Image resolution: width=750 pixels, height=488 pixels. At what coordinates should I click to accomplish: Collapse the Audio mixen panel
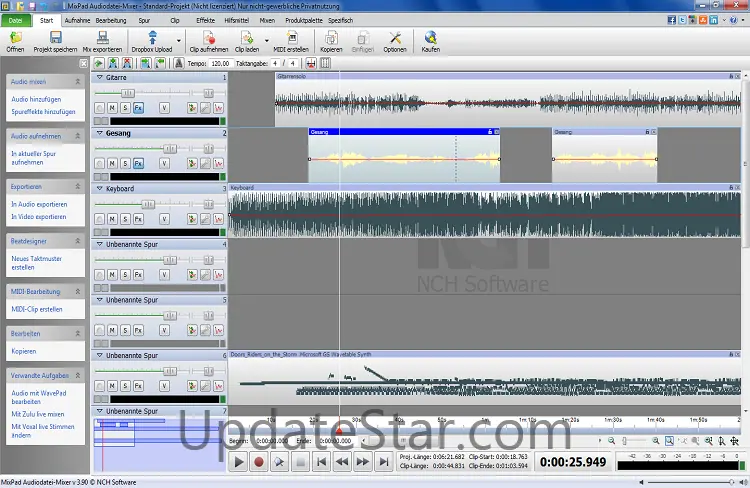point(77,82)
